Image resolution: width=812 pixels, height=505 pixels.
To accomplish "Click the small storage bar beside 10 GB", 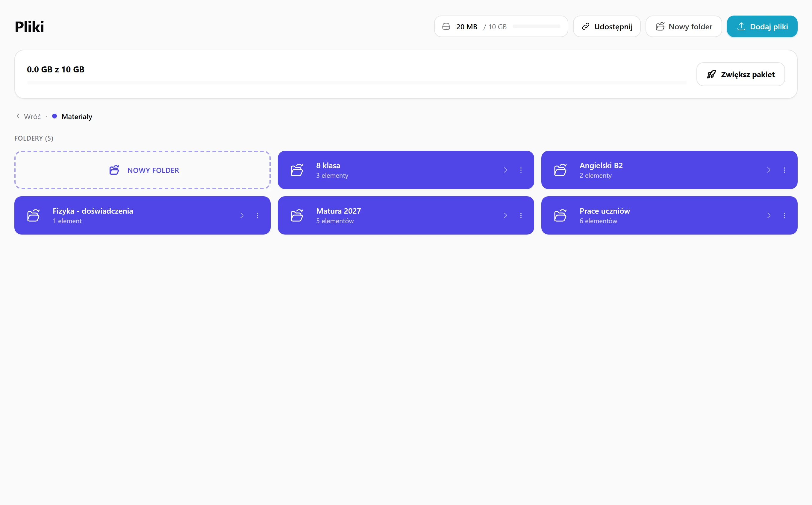I will pos(536,26).
